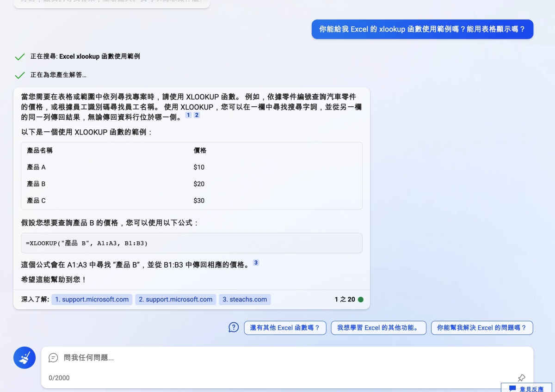Click price cell $20
This screenshot has width=555, height=392.
[199, 184]
